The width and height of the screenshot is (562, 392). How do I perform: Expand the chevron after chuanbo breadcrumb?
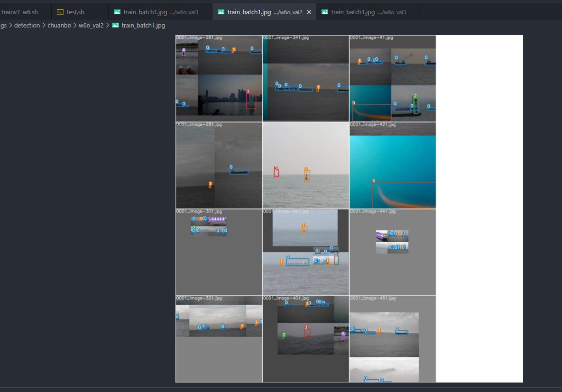tap(75, 25)
